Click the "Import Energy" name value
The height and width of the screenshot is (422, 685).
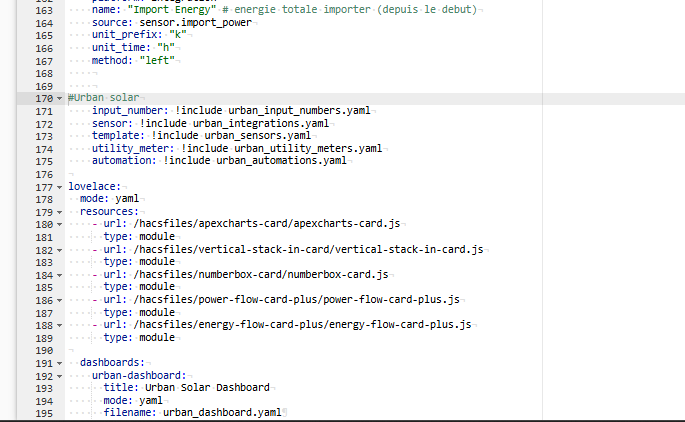[x=172, y=10]
